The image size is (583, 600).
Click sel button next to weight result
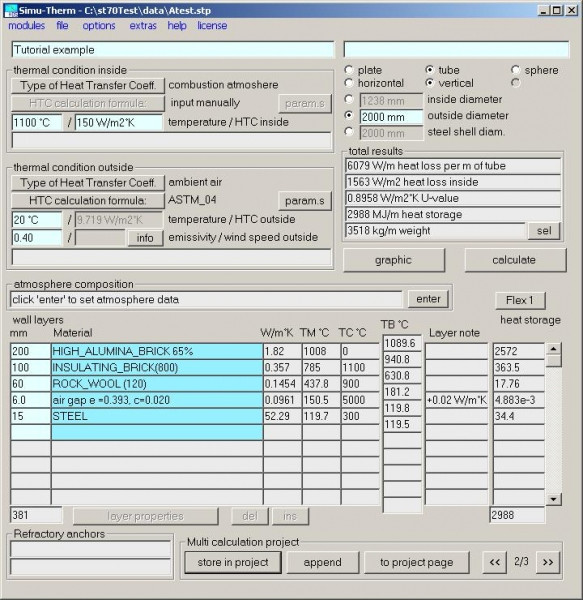point(544,231)
